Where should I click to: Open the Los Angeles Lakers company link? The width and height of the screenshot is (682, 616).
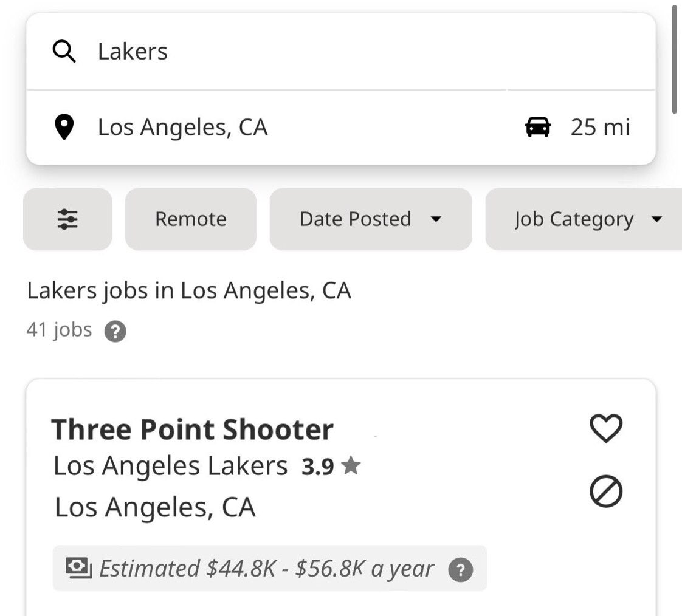pos(170,465)
